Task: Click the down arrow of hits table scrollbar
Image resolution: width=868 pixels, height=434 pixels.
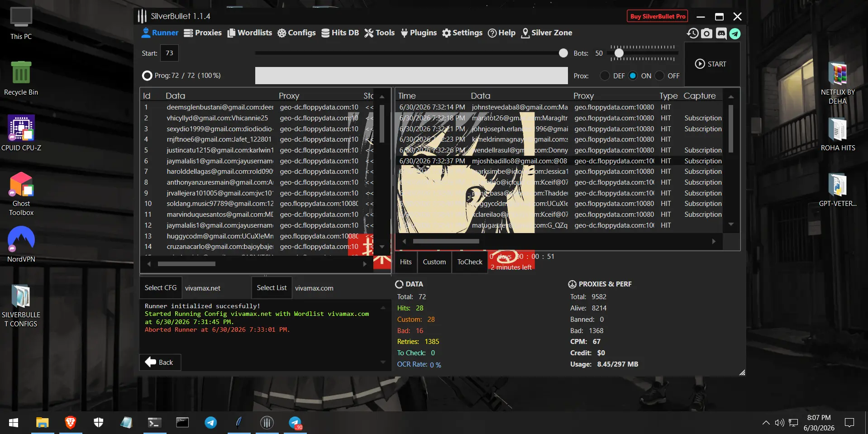Action: click(x=731, y=224)
